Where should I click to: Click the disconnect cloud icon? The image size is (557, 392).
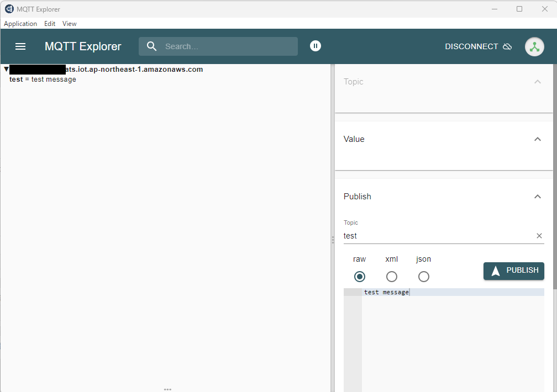507,46
